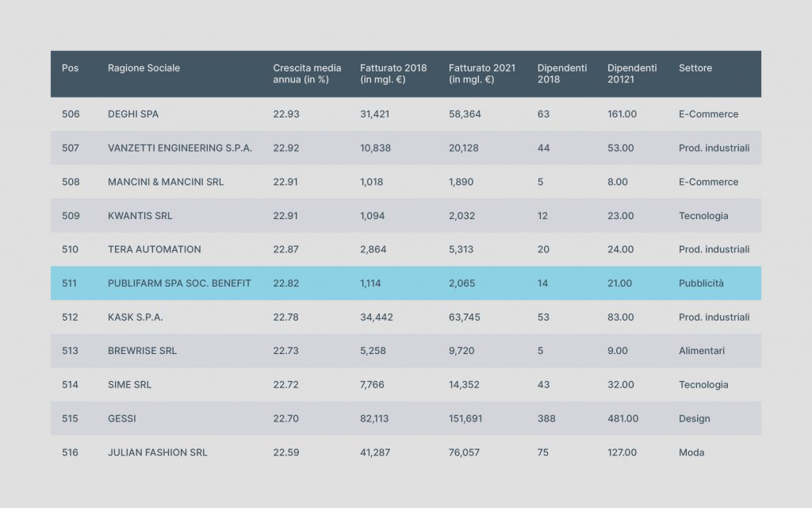Image resolution: width=812 pixels, height=508 pixels.
Task: Click the SIME SRL company name
Action: 129,385
